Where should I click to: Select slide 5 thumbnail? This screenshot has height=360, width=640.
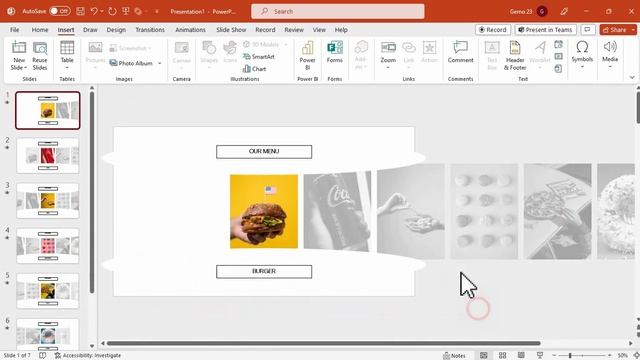click(x=48, y=291)
